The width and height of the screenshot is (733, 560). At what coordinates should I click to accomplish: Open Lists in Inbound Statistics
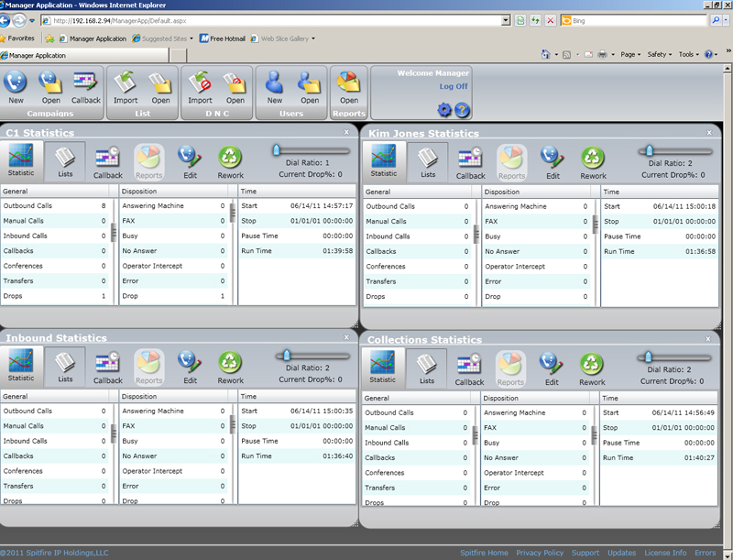[65, 367]
